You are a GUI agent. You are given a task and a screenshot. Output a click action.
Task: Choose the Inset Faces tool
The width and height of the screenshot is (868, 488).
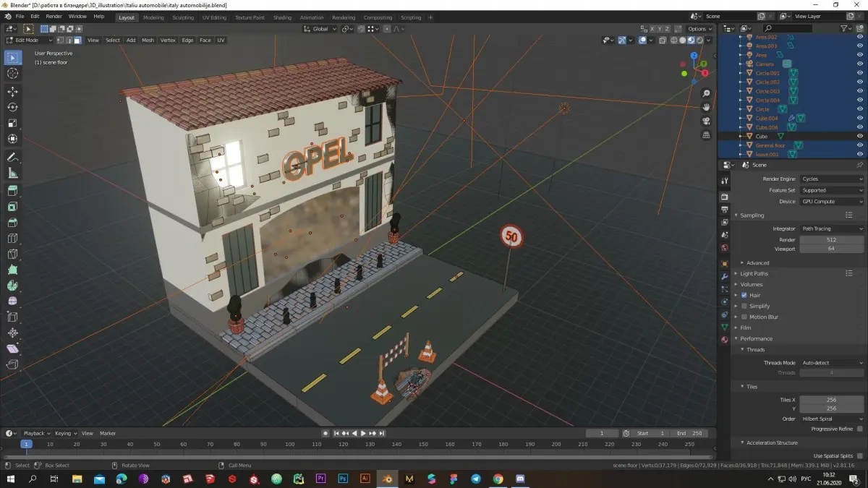tap(12, 207)
